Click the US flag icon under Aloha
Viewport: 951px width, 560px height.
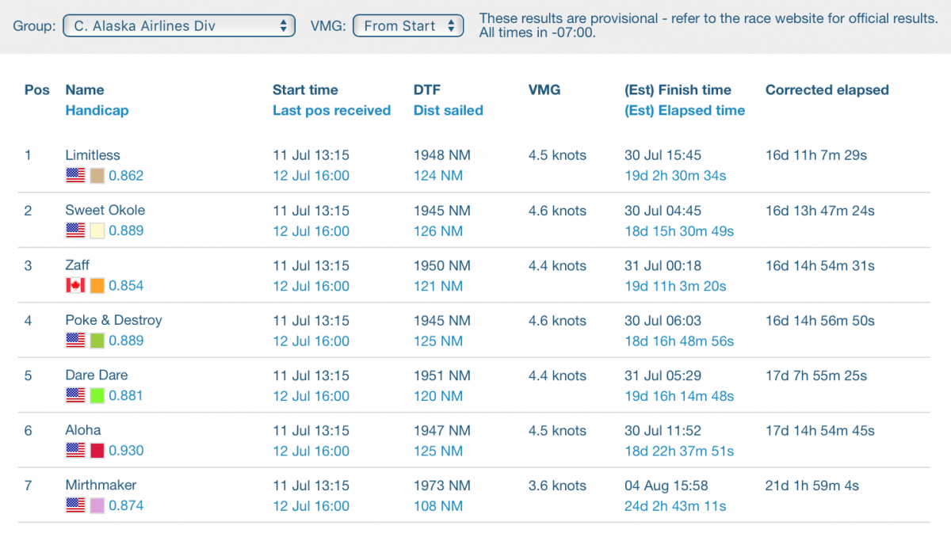pos(75,451)
